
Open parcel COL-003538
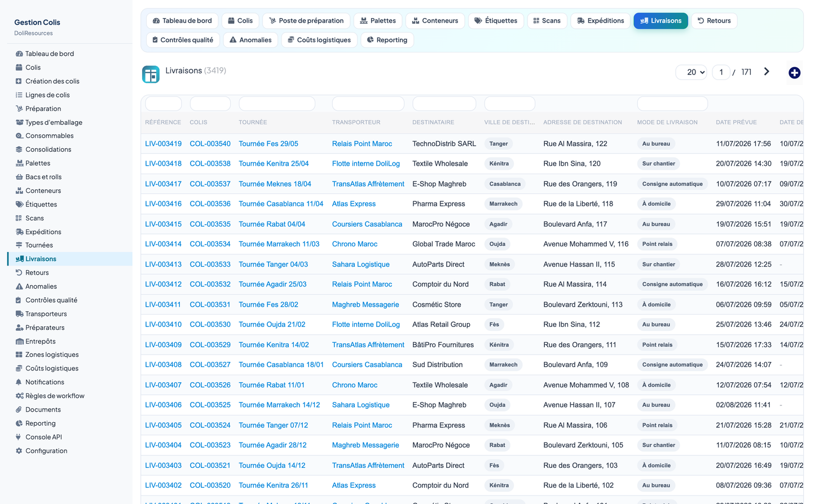[210, 163]
